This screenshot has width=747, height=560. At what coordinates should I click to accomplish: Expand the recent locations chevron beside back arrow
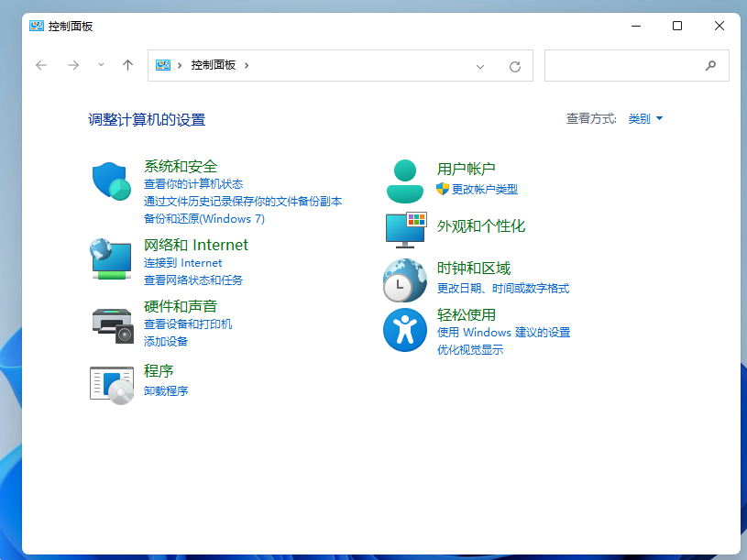click(x=100, y=65)
